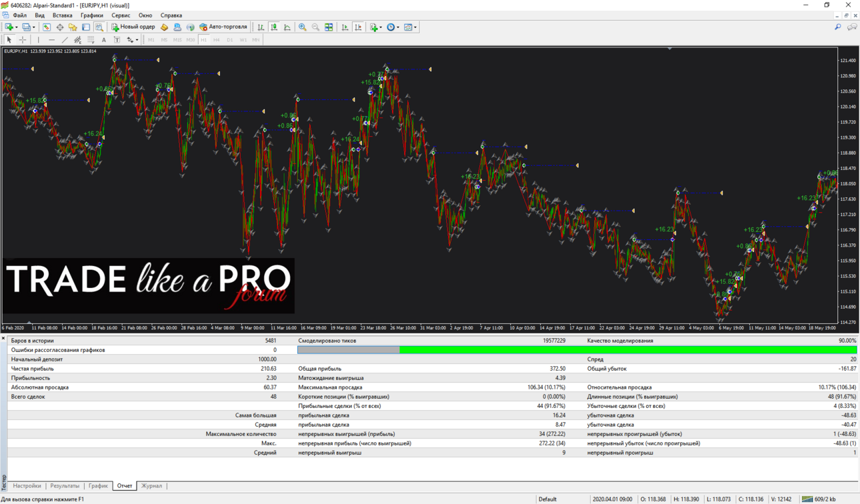Select the text label tool

[117, 40]
